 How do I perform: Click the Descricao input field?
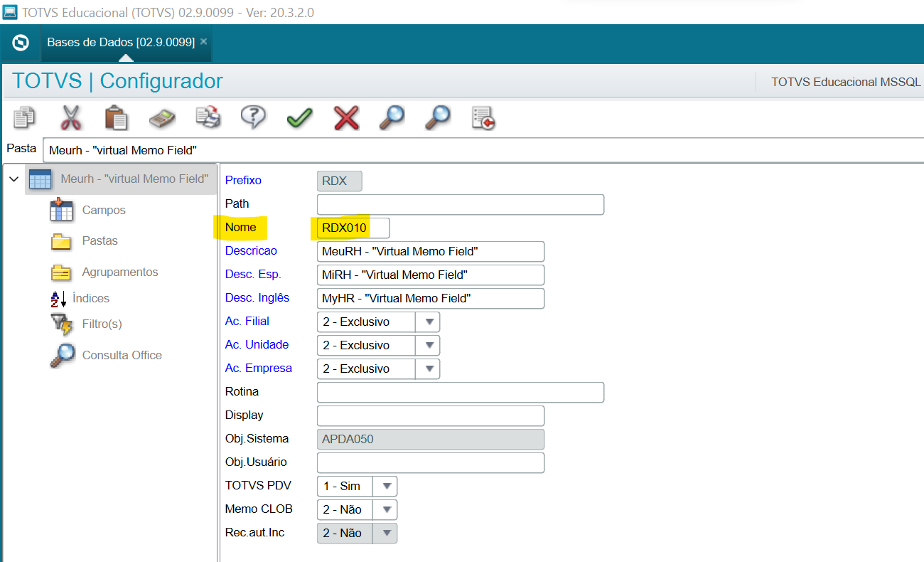click(x=430, y=251)
